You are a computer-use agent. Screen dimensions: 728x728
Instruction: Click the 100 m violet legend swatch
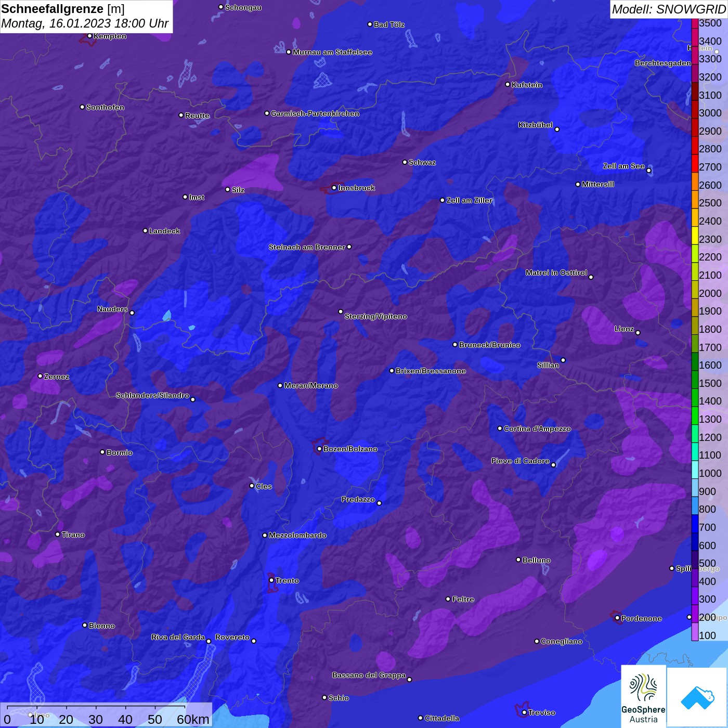695,632
